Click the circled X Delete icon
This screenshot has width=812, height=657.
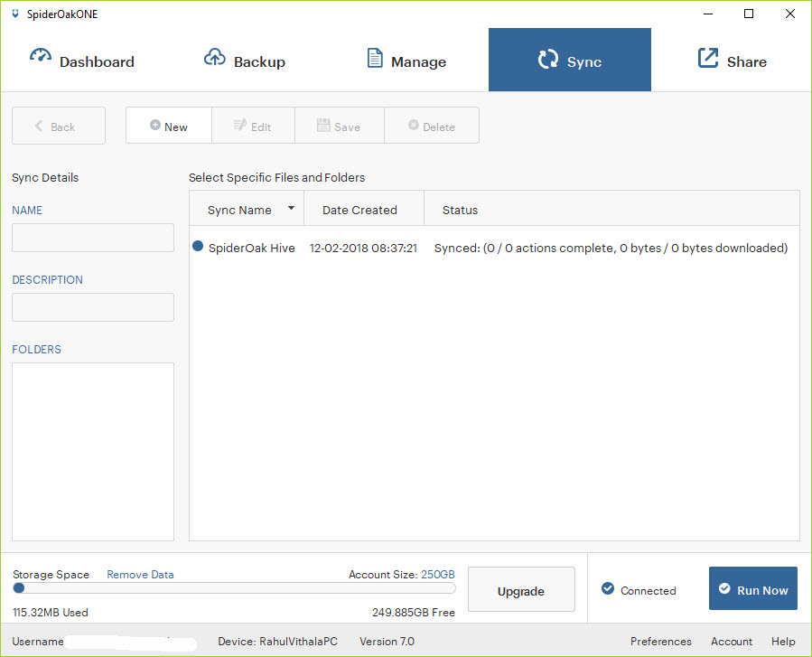414,125
